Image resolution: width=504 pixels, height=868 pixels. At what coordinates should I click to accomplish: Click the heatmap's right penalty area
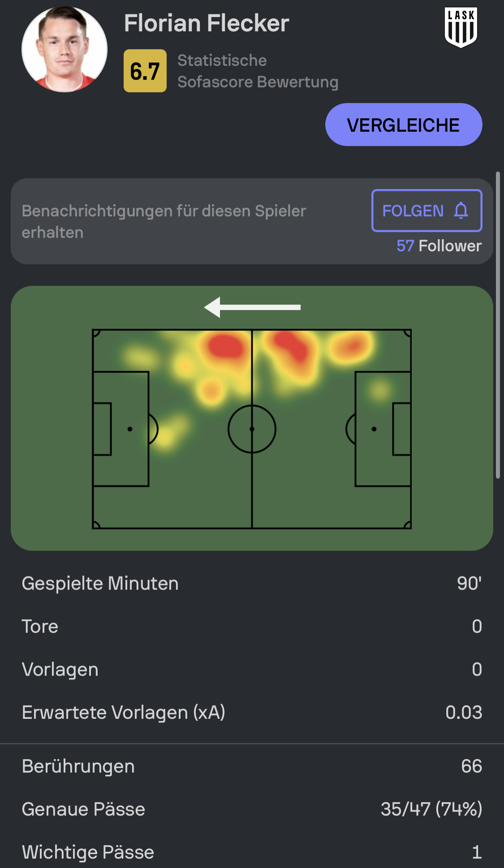383,429
